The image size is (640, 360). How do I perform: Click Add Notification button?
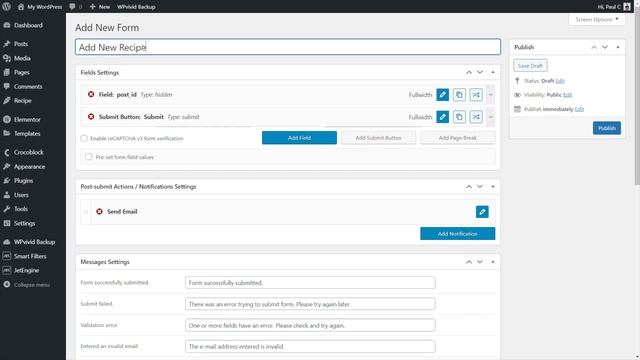point(458,234)
